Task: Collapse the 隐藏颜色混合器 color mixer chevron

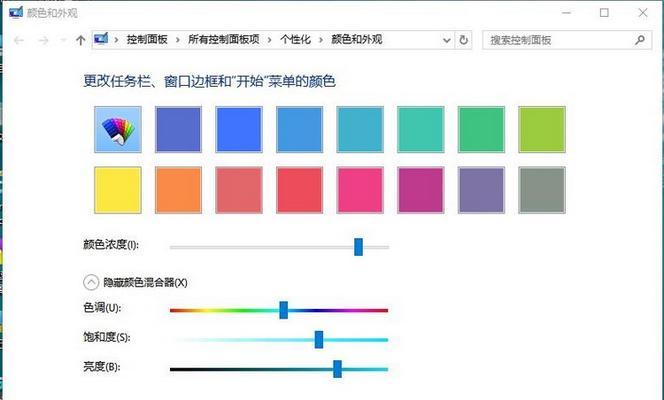Action: (x=91, y=282)
